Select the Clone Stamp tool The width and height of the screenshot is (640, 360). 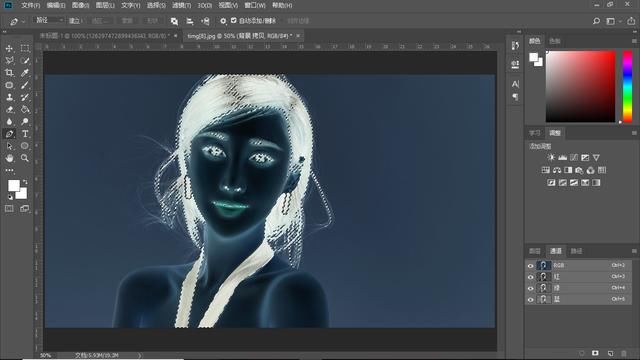[9, 97]
